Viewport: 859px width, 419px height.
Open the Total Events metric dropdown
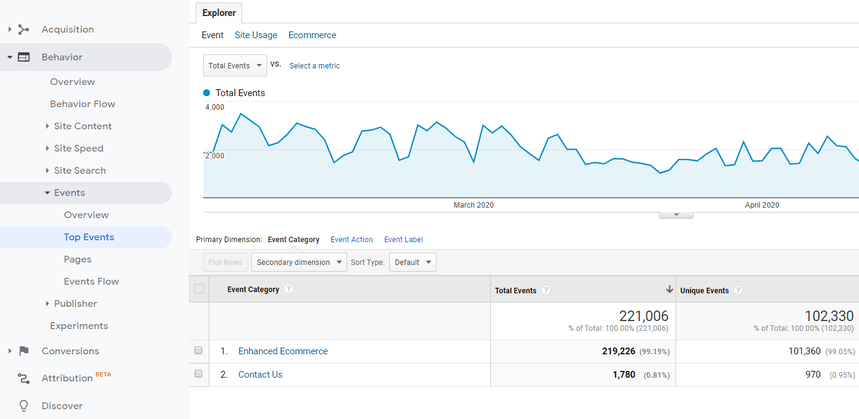[234, 65]
